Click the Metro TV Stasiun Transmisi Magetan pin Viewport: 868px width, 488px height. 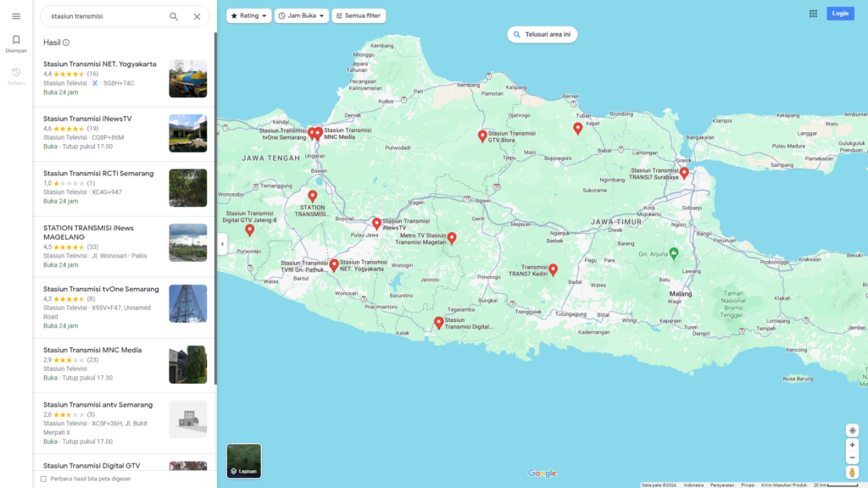[452, 238]
